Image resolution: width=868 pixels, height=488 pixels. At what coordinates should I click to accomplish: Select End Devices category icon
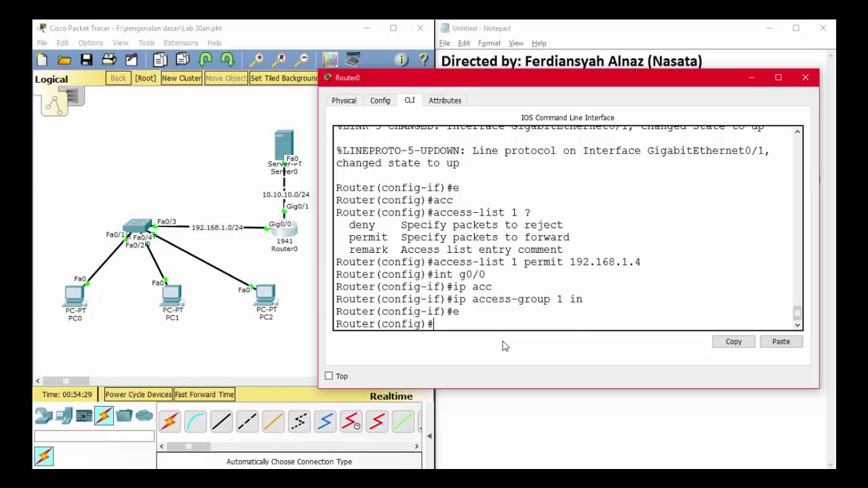click(x=64, y=415)
